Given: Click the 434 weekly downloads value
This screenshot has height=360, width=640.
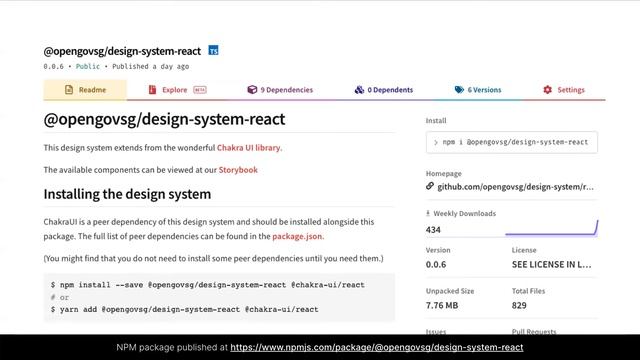Looking at the screenshot, I should (433, 230).
